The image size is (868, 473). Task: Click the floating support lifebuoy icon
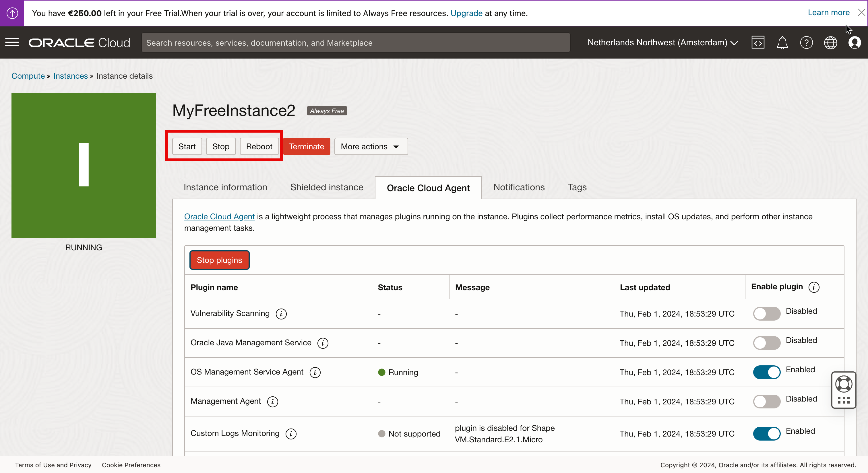pyautogui.click(x=844, y=384)
